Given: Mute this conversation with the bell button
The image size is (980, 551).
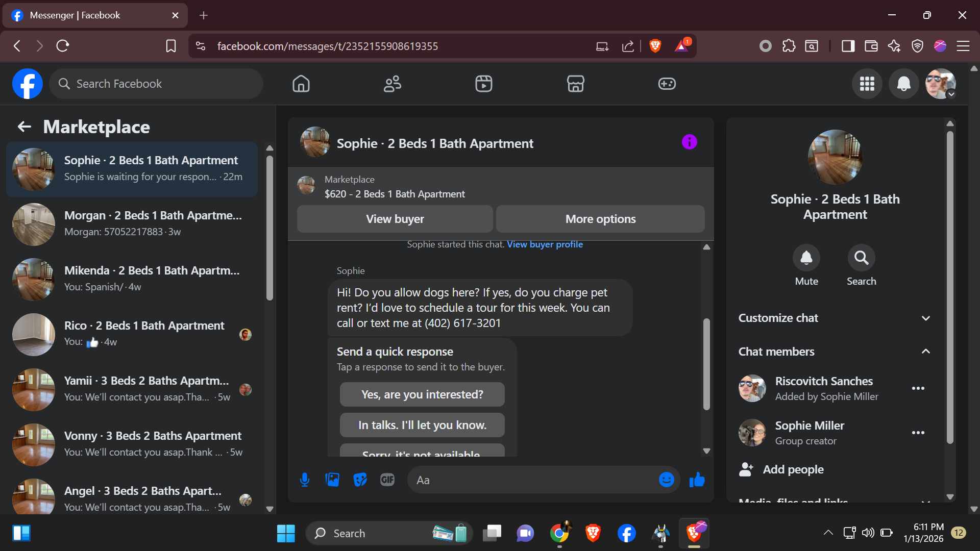Looking at the screenshot, I should tap(806, 258).
